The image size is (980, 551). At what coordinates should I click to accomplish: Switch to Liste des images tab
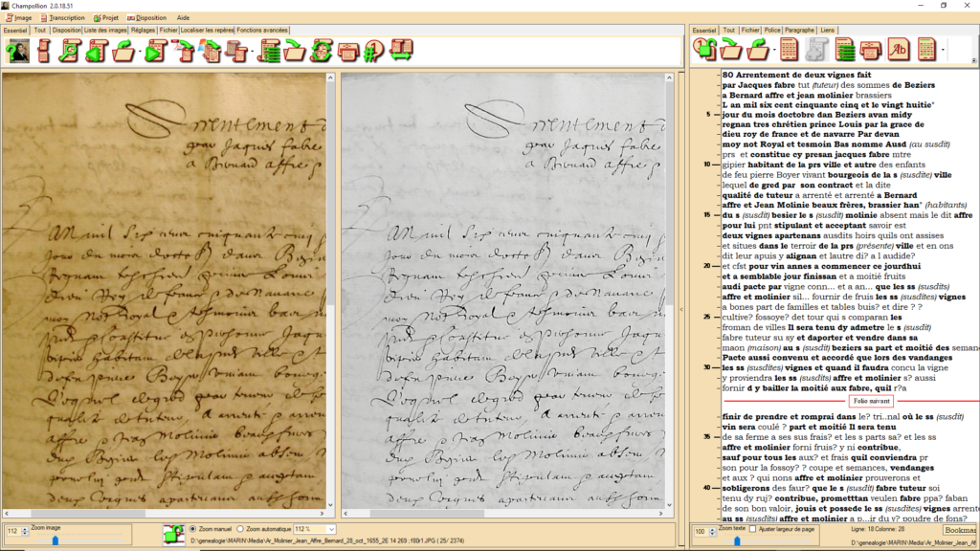(105, 30)
